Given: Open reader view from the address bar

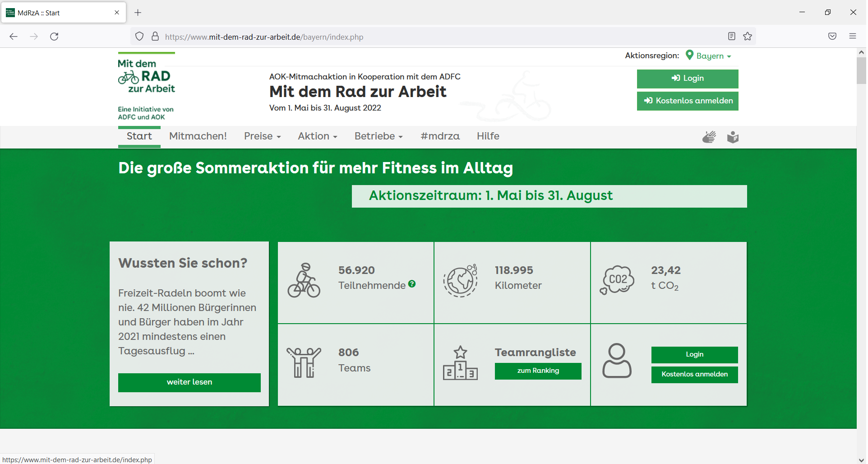Looking at the screenshot, I should tap(732, 36).
